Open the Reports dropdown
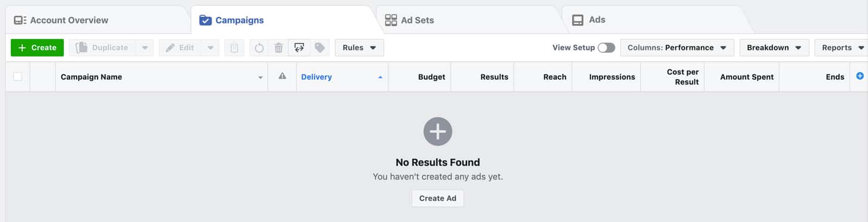The image size is (868, 222). click(x=842, y=48)
